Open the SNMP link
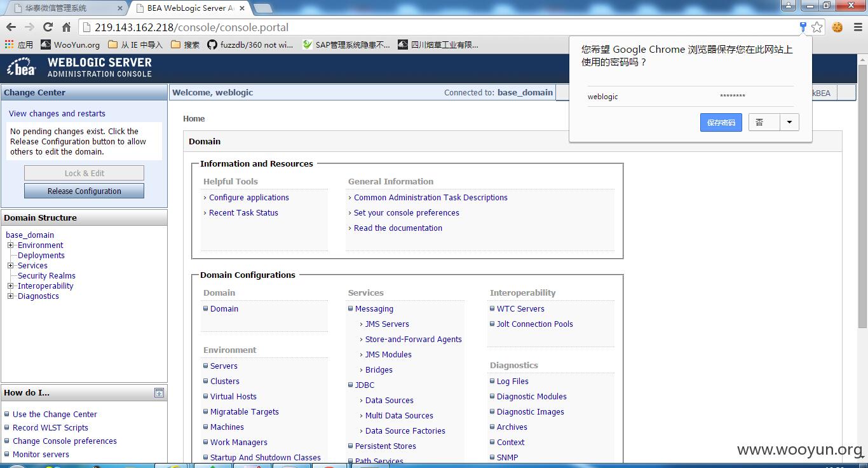Image resolution: width=868 pixels, height=468 pixels. (507, 457)
